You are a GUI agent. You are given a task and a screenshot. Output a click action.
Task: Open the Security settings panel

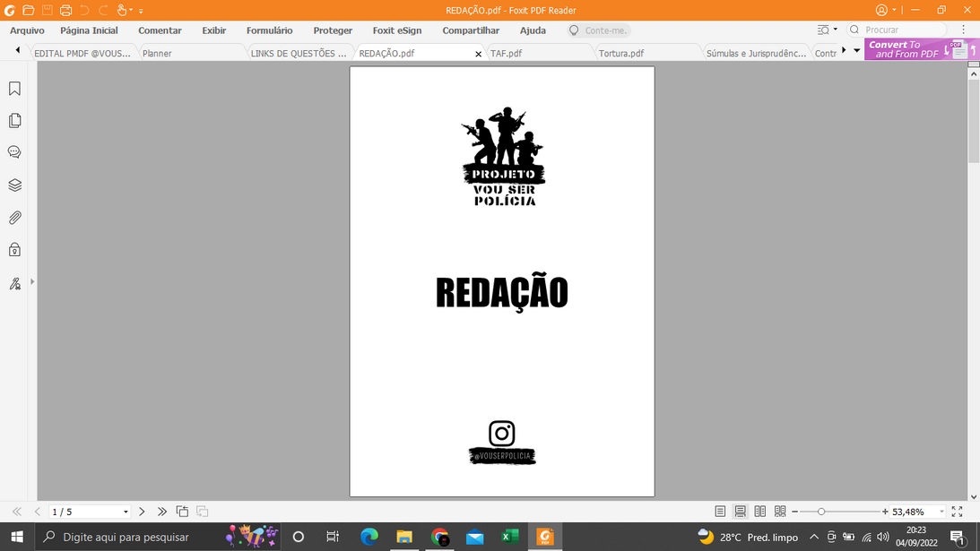tap(14, 250)
